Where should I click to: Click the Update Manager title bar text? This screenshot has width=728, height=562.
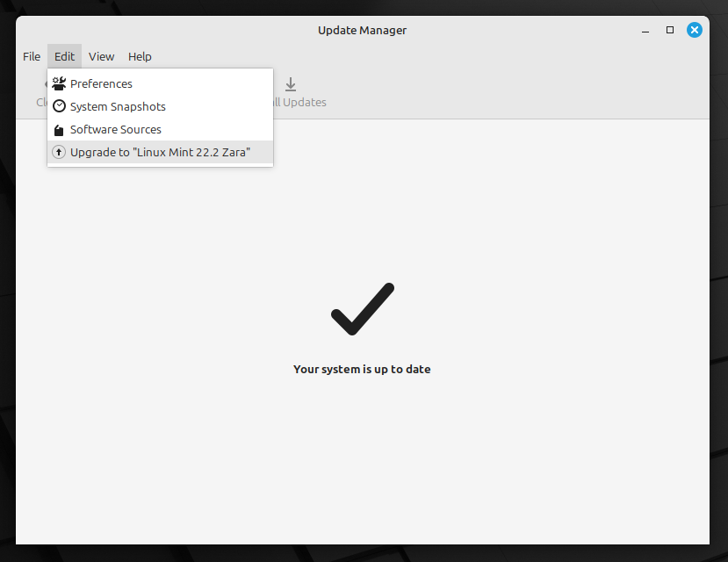[362, 30]
